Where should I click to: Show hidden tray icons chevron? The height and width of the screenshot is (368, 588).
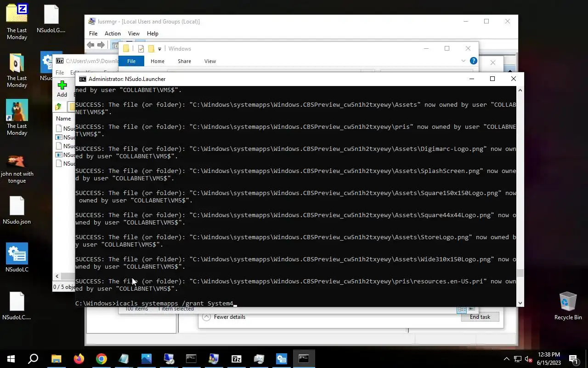point(507,359)
